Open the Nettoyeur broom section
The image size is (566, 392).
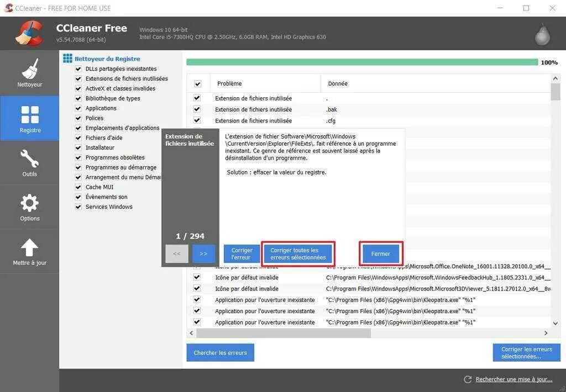coord(30,73)
